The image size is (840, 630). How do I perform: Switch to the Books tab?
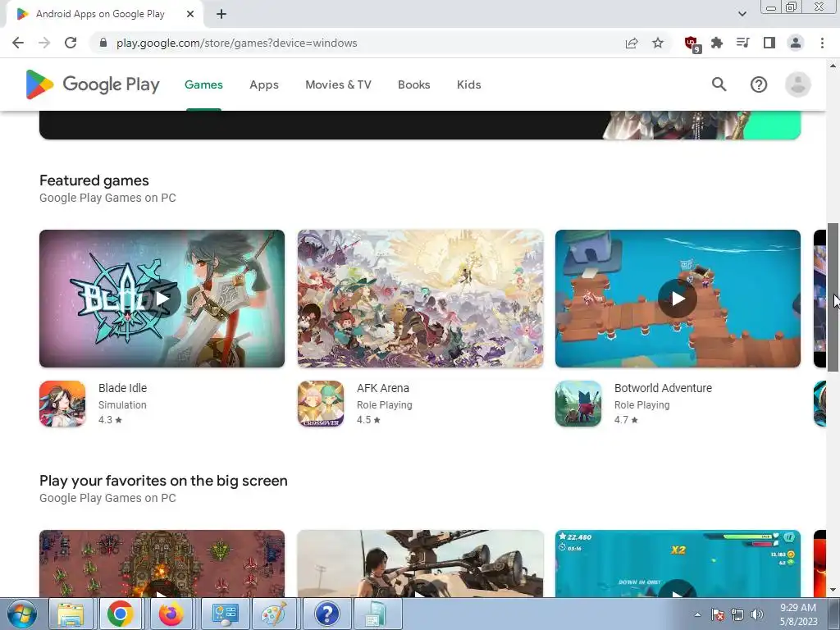(x=413, y=84)
